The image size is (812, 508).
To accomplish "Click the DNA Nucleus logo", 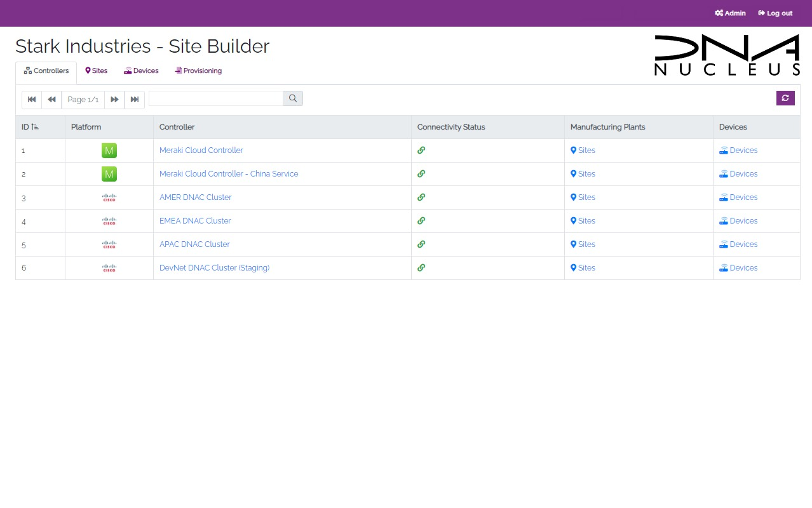I will (x=726, y=55).
